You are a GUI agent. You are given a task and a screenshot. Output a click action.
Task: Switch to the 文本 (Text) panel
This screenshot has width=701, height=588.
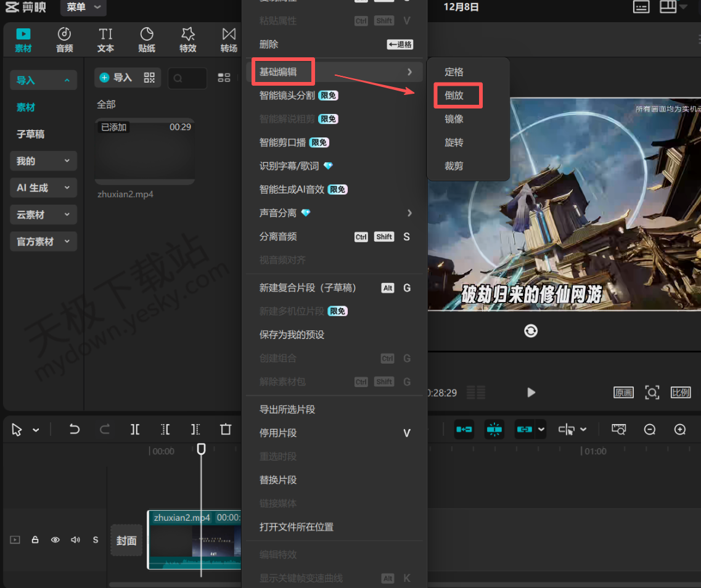pyautogui.click(x=105, y=39)
